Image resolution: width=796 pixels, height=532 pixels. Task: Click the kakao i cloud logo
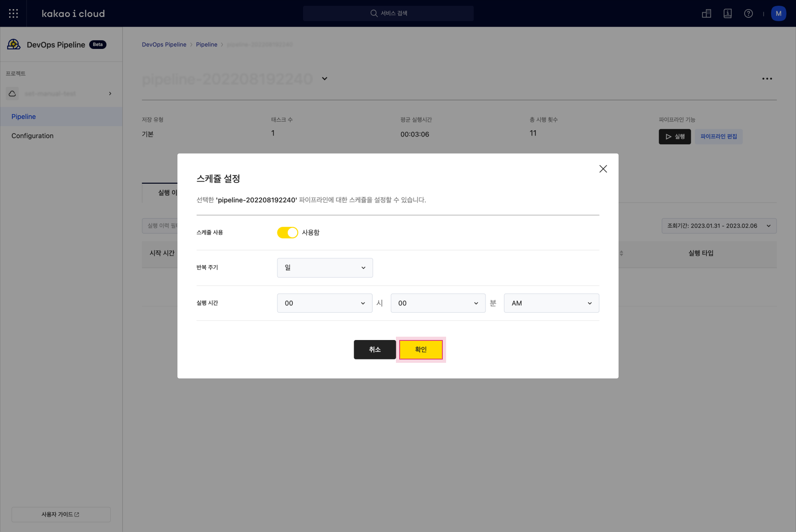pos(73,13)
